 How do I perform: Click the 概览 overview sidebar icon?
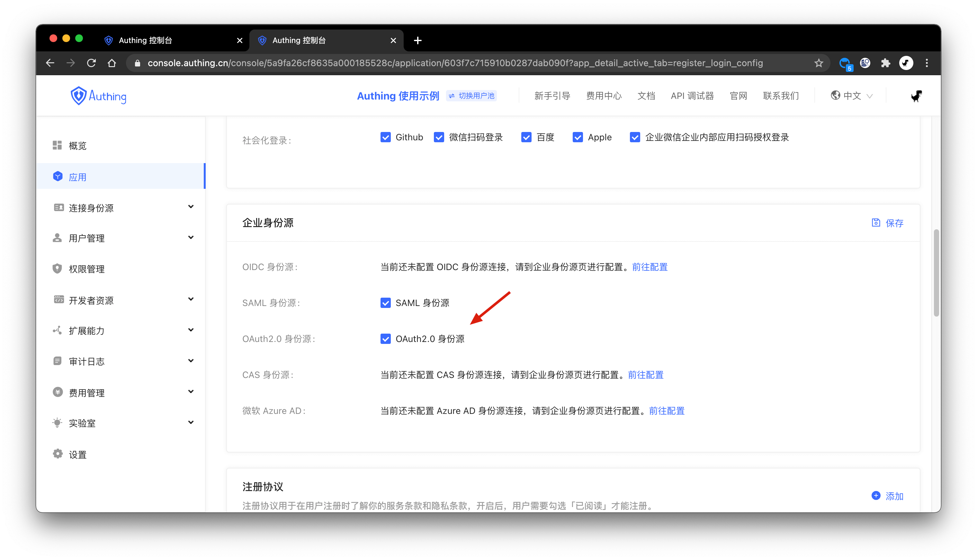[x=57, y=145]
